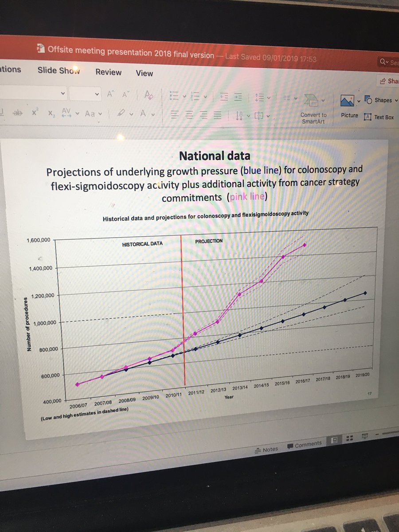Toggle the Comments pane
The width and height of the screenshot is (399, 532).
pyautogui.click(x=305, y=444)
